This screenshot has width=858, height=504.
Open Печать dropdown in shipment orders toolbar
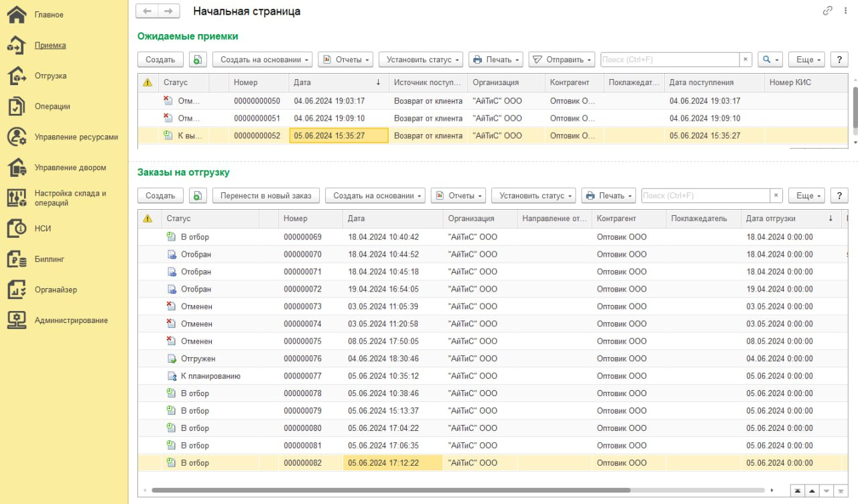tap(608, 196)
